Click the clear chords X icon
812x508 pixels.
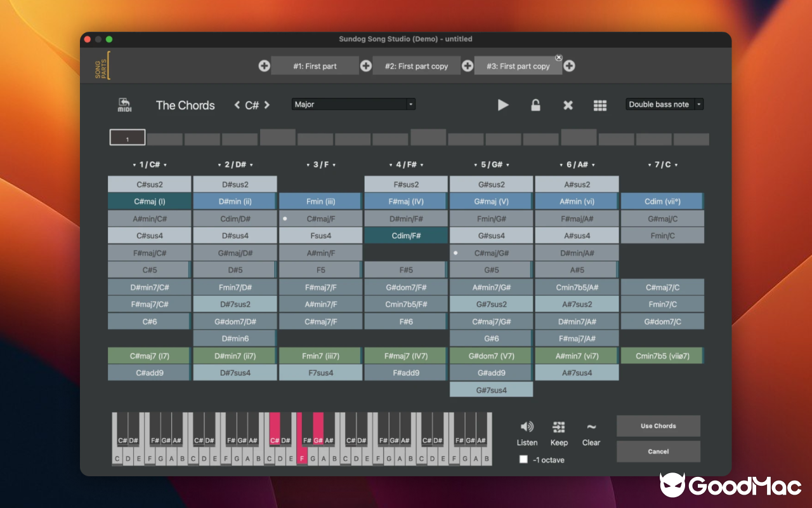coord(568,105)
